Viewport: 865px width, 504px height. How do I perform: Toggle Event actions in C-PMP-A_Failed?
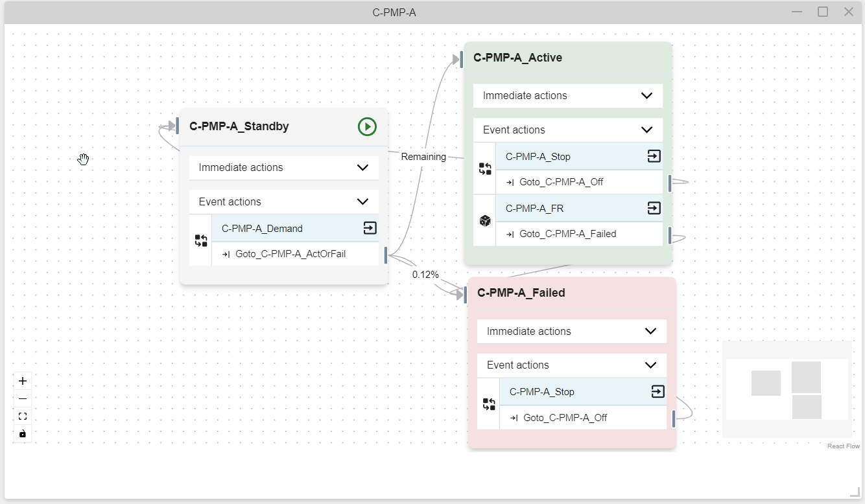[572, 365]
